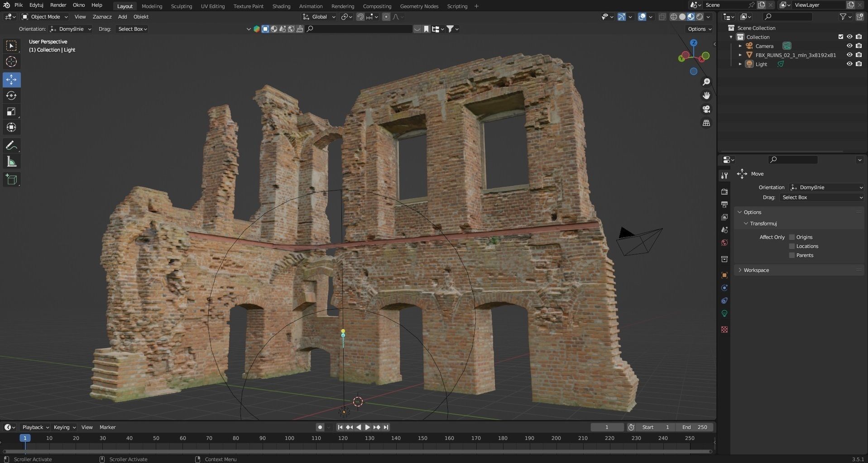Open the Tool tab in Properties editor
This screenshot has width=868, height=463.
(724, 176)
